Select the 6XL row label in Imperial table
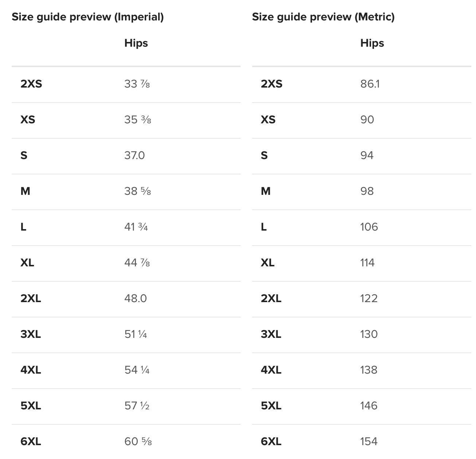 point(31,441)
